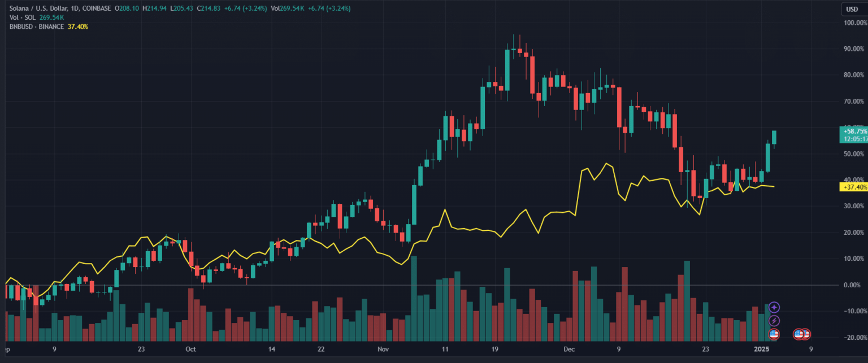Screen dimensions: 868x363
Task: Open symbol search from the Solana title
Action: pyautogui.click(x=40, y=8)
